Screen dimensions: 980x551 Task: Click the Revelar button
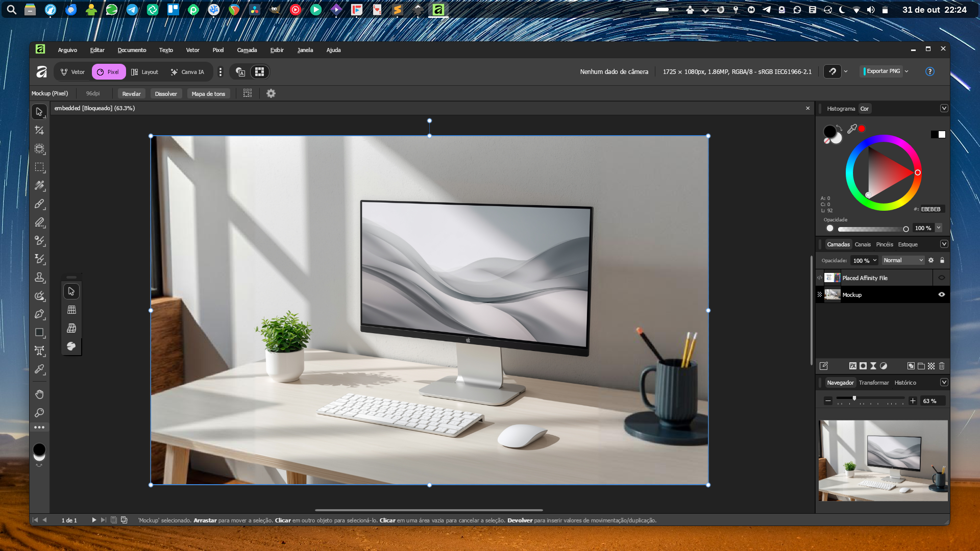pos(131,93)
